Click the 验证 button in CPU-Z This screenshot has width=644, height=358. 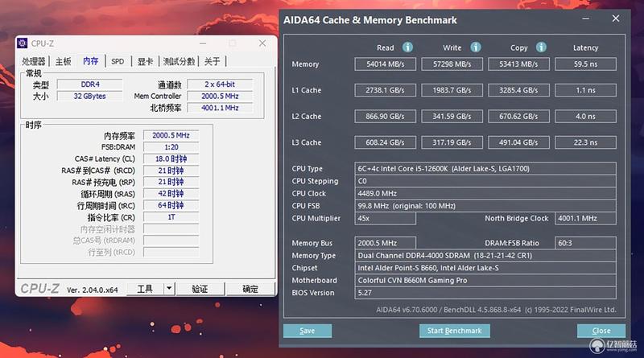pyautogui.click(x=200, y=289)
